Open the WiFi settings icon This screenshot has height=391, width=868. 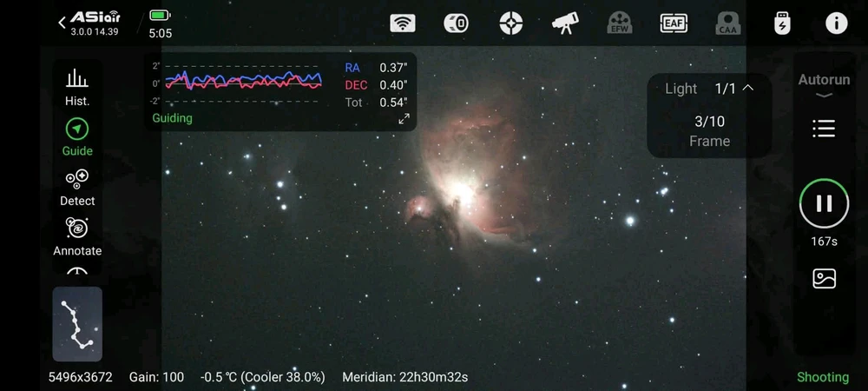click(403, 23)
